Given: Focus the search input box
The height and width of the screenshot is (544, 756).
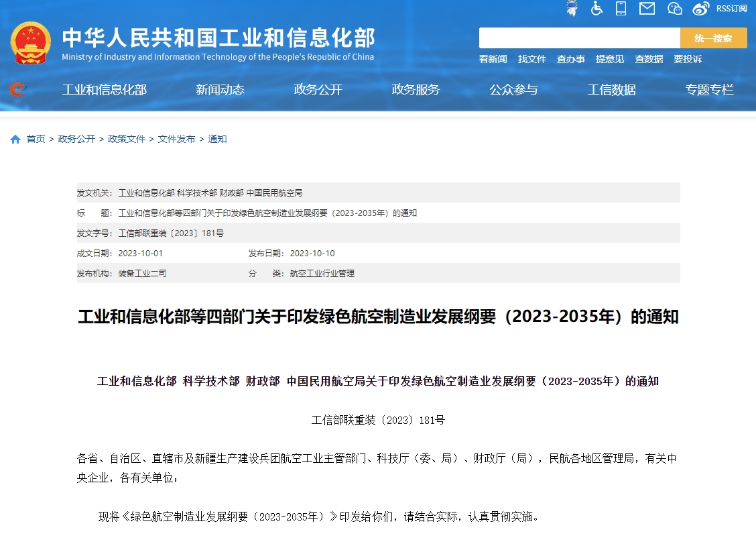Looking at the screenshot, I should pyautogui.click(x=580, y=38).
